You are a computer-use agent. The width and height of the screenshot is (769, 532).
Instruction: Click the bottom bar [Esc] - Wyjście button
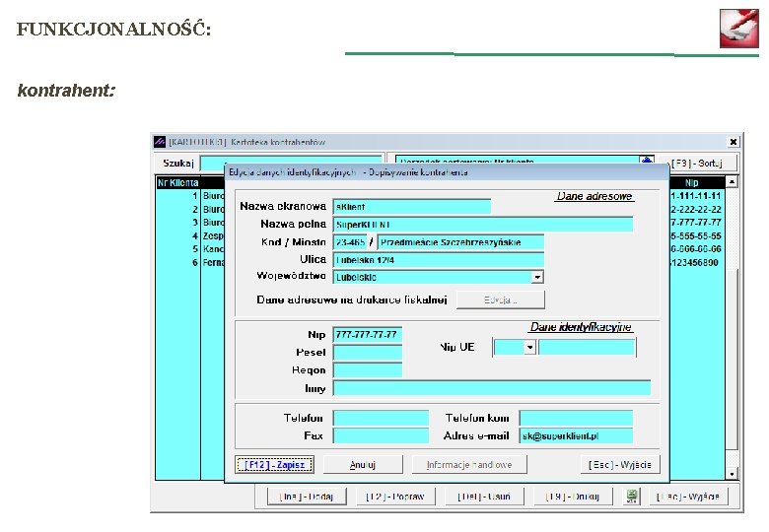coord(688,497)
